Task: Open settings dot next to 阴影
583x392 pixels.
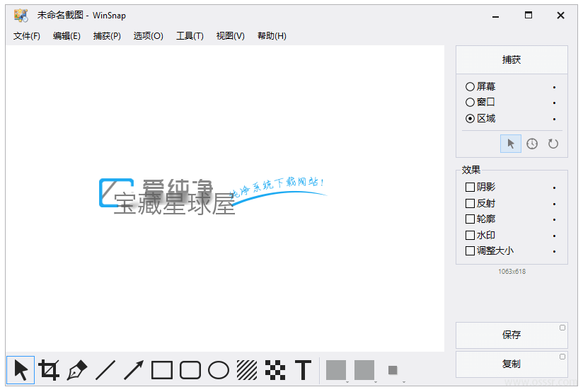Action: coord(555,188)
